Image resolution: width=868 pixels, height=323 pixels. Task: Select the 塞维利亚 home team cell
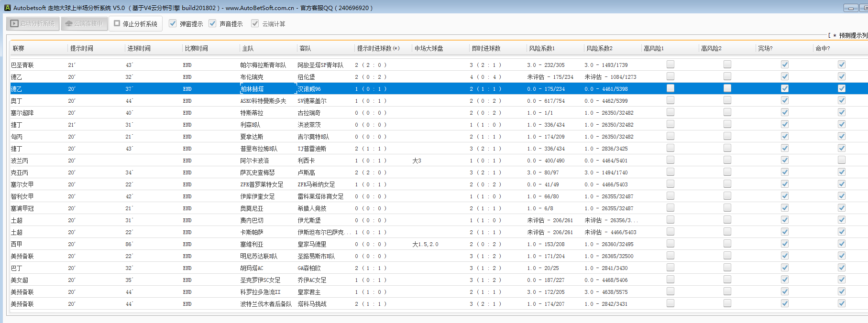[252, 244]
